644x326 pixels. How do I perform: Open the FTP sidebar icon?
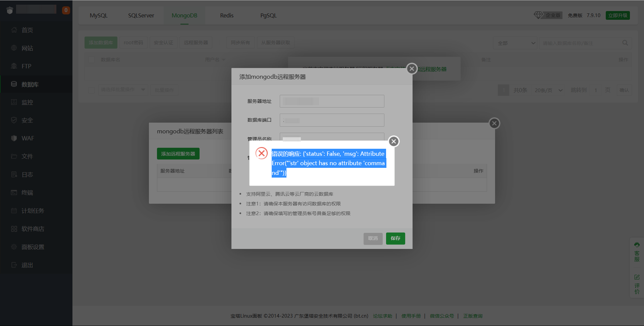pyautogui.click(x=14, y=66)
